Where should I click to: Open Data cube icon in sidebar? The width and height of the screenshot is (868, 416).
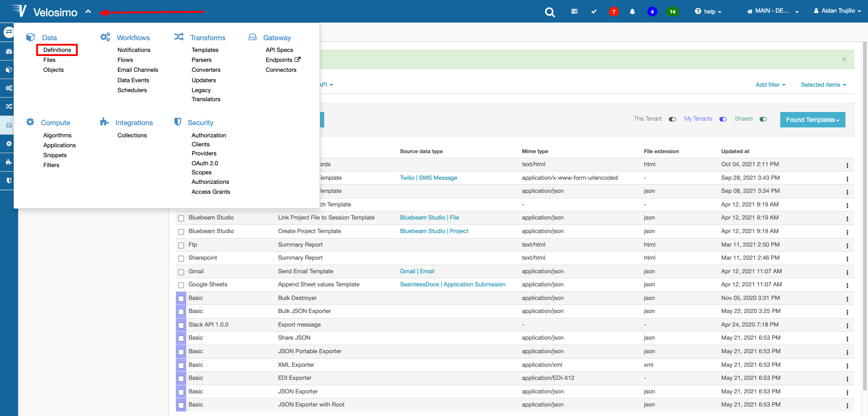click(x=9, y=70)
